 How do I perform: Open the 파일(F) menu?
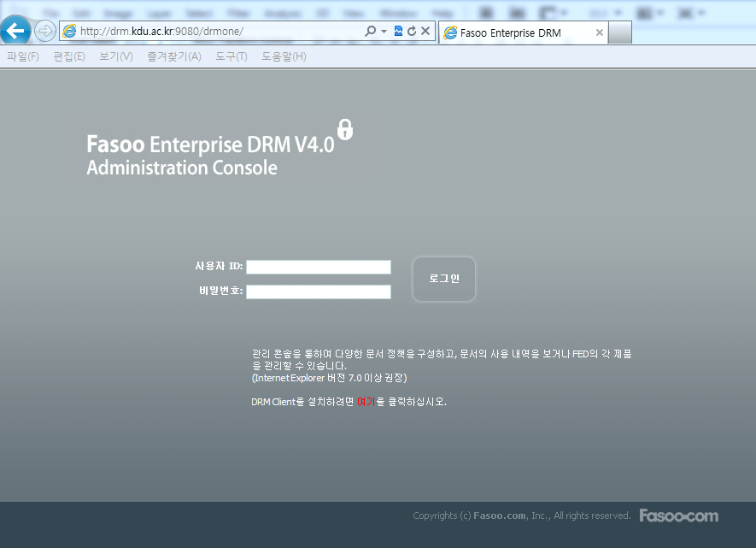tap(23, 57)
